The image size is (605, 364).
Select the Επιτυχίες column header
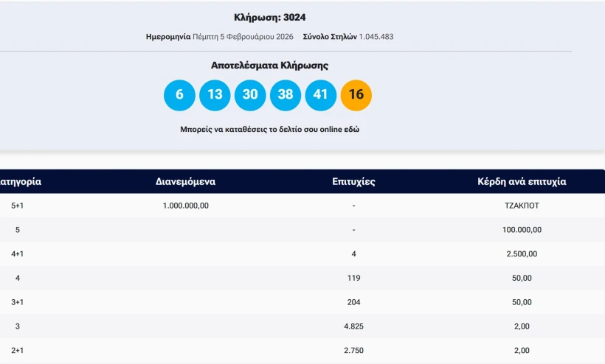pyautogui.click(x=354, y=181)
